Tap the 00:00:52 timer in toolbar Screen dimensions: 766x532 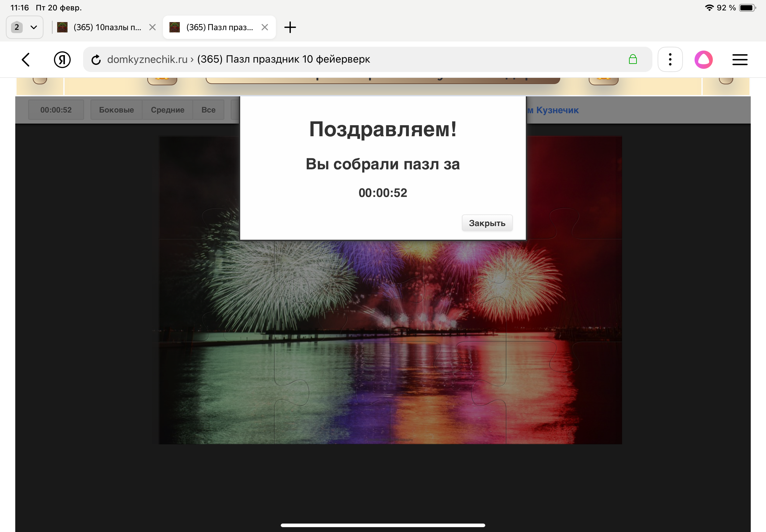pyautogui.click(x=56, y=110)
